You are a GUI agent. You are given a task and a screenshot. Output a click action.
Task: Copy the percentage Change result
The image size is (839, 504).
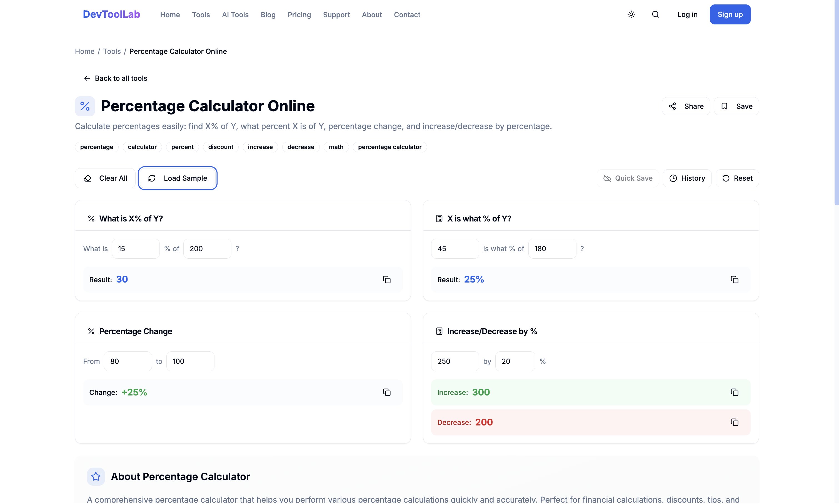pyautogui.click(x=386, y=392)
